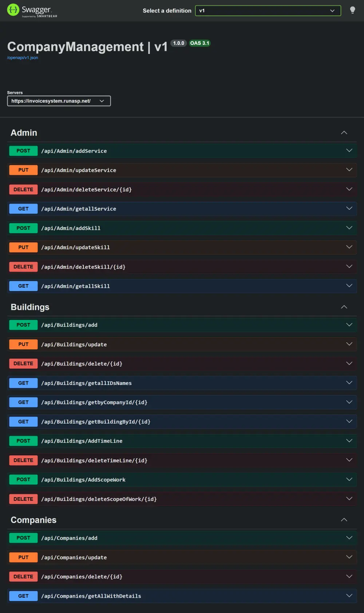This screenshot has height=613, width=364.
Task: Open /api/Buildings/AddTimeLine endpoint row
Action: click(x=182, y=441)
